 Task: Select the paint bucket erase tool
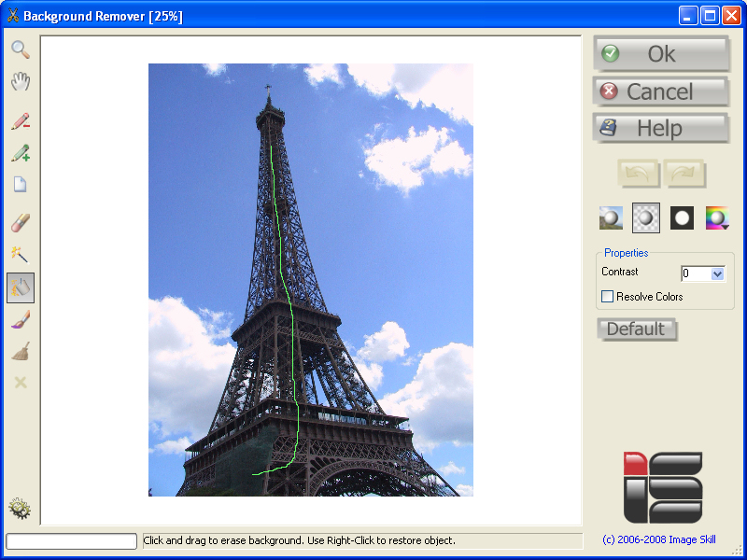pos(21,287)
